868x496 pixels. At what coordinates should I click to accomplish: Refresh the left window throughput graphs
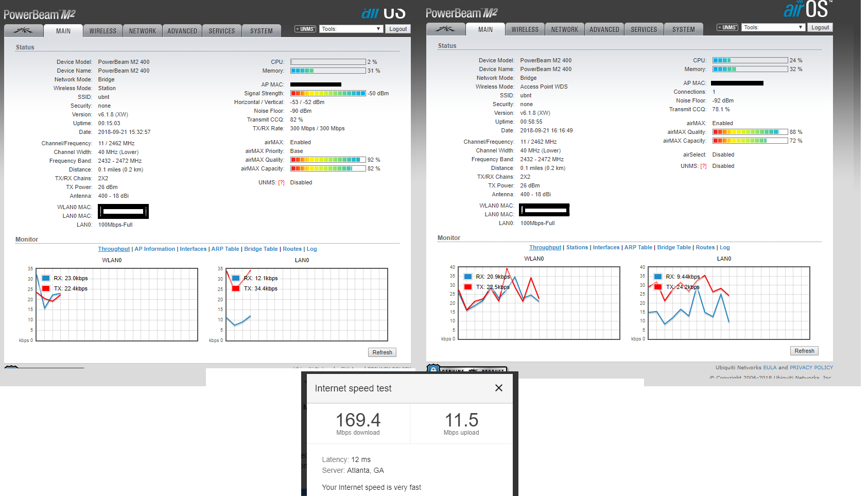383,352
